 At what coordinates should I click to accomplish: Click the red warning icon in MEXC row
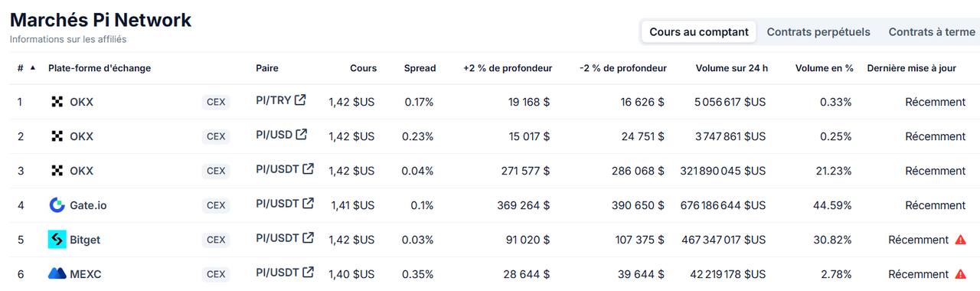tap(960, 274)
